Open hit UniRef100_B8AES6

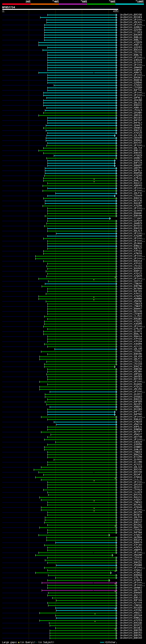point(131,80)
